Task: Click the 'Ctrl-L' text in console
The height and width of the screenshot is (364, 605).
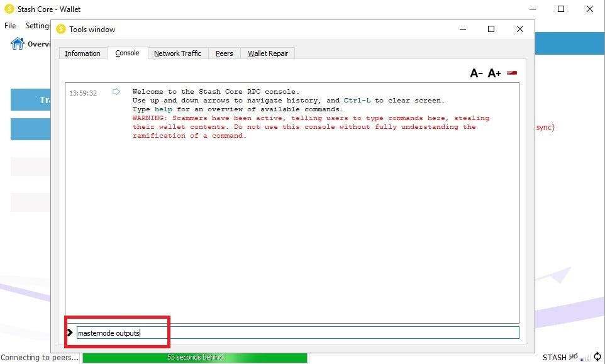Action: [x=357, y=100]
